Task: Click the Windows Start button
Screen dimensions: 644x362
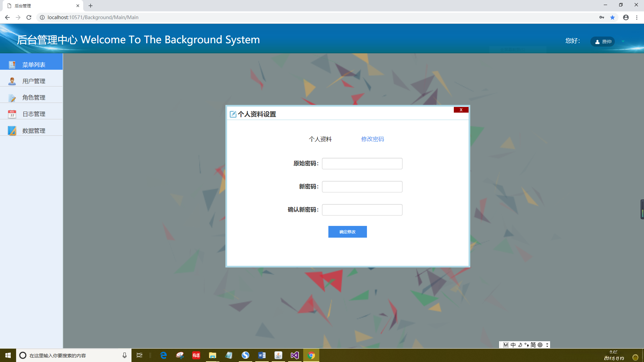Action: (7, 355)
